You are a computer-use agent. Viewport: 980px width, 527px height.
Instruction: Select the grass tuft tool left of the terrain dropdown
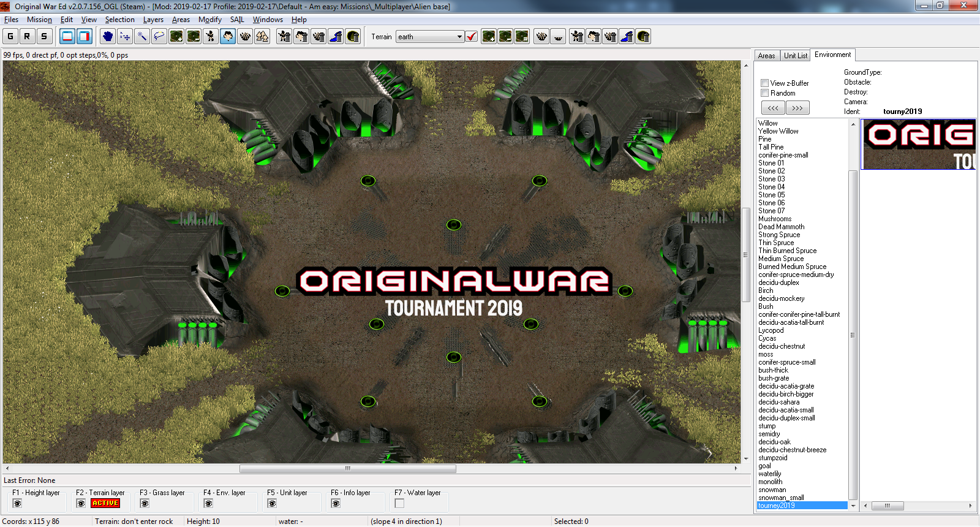click(245, 36)
